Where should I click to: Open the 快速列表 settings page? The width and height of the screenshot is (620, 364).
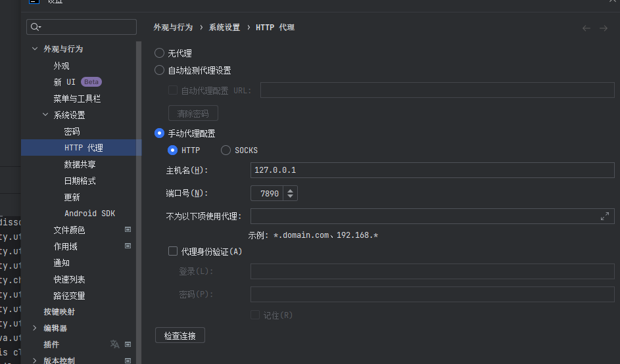69,279
